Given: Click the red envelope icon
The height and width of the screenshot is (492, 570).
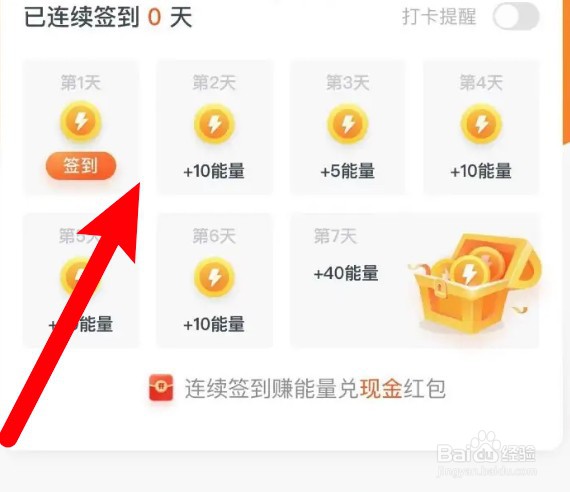Looking at the screenshot, I should 161,388.
